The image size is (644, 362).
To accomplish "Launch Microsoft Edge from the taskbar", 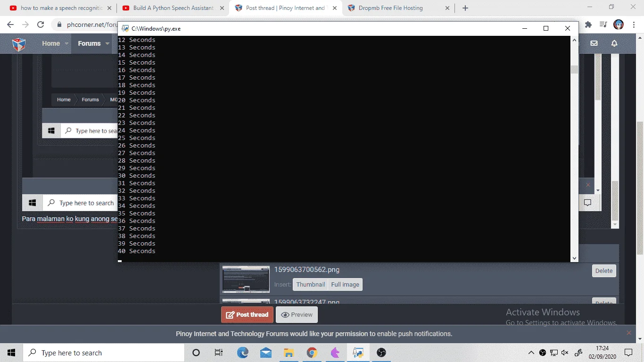I will coord(242,353).
